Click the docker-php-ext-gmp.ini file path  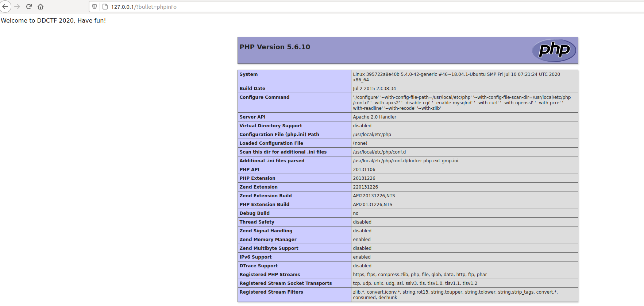405,161
